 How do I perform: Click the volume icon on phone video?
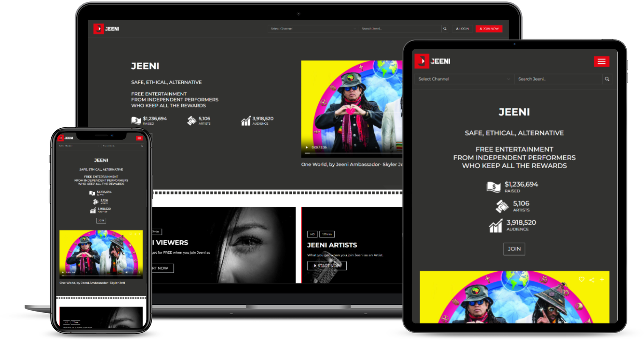[x=126, y=272]
